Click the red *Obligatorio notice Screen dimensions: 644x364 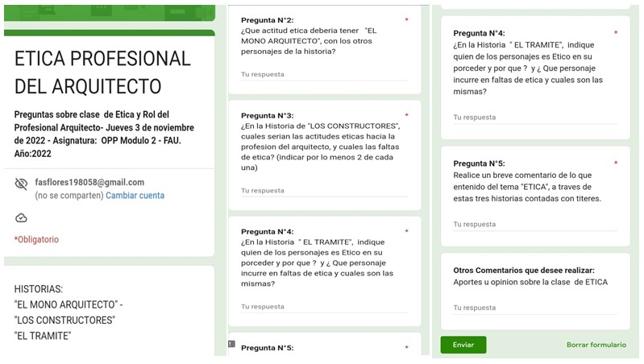36,240
